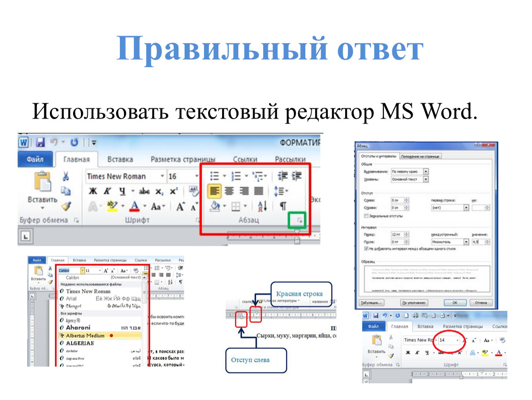Open Файл tab in the size-16 ribbon
Image resolution: width=532 pixels, height=400 pixels.
35,159
